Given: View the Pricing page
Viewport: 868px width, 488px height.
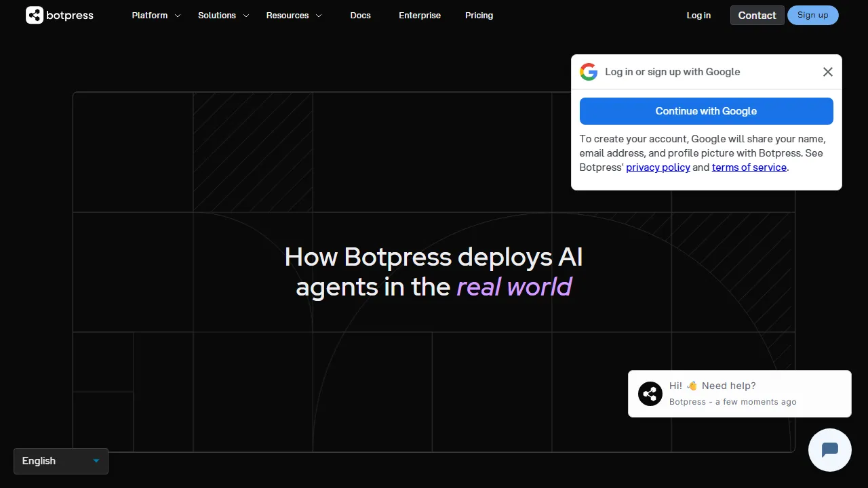Looking at the screenshot, I should point(479,15).
